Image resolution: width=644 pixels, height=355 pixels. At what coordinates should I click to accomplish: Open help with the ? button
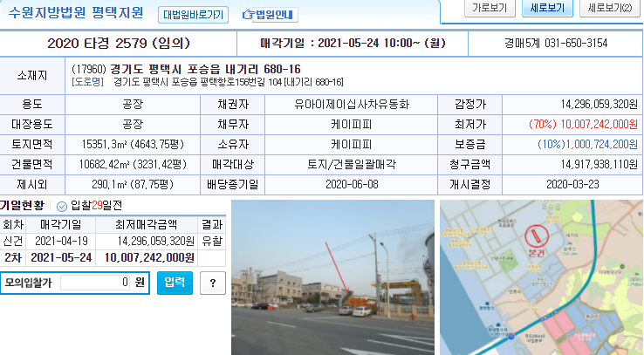click(x=213, y=283)
